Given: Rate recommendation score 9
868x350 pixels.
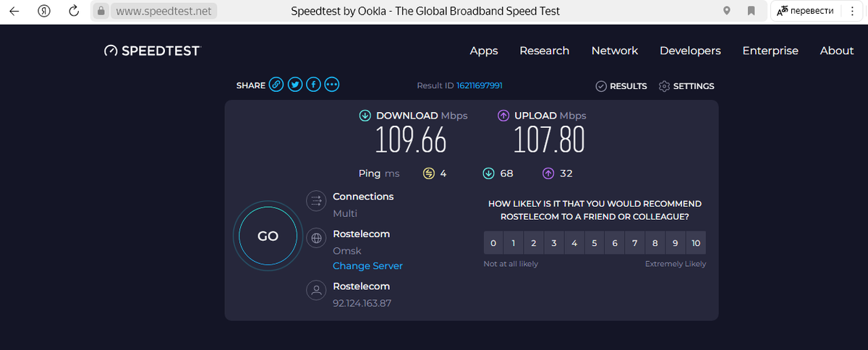Looking at the screenshot, I should 676,243.
